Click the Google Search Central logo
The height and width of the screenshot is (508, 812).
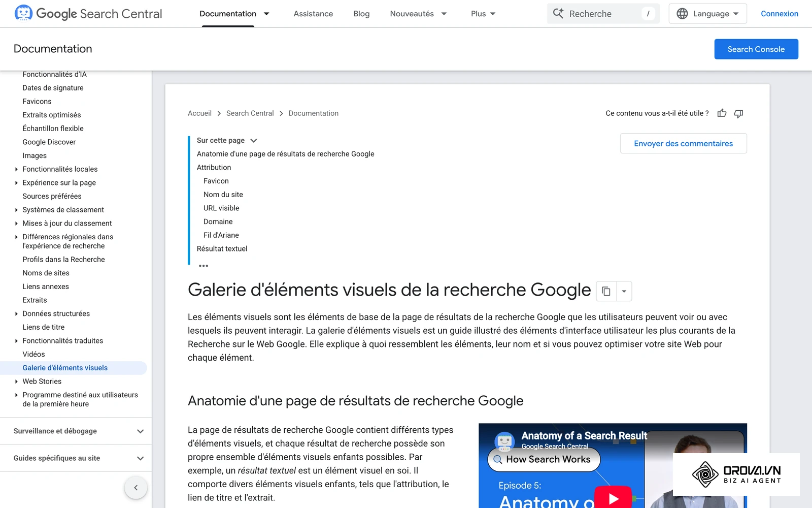88,14
